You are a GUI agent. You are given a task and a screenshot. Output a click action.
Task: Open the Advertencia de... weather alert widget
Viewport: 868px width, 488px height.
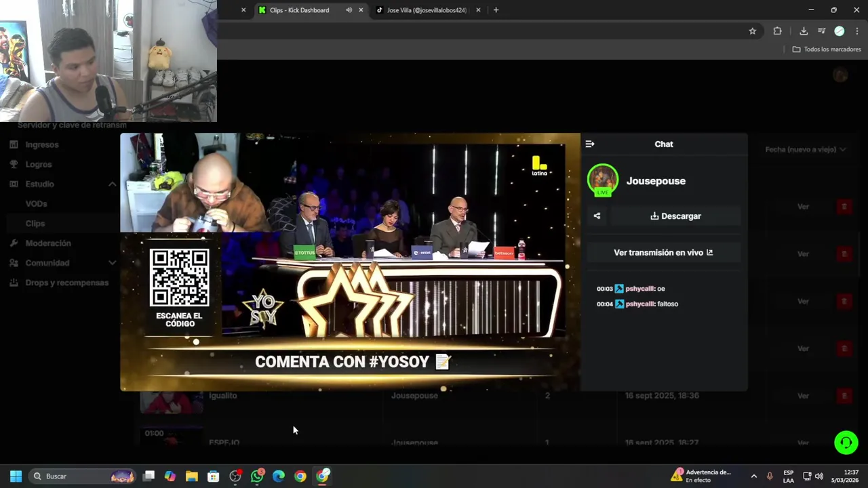pyautogui.click(x=701, y=476)
